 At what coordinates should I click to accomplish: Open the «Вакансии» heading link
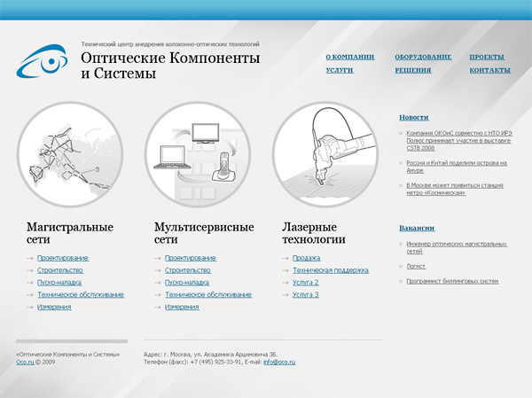[x=417, y=227]
